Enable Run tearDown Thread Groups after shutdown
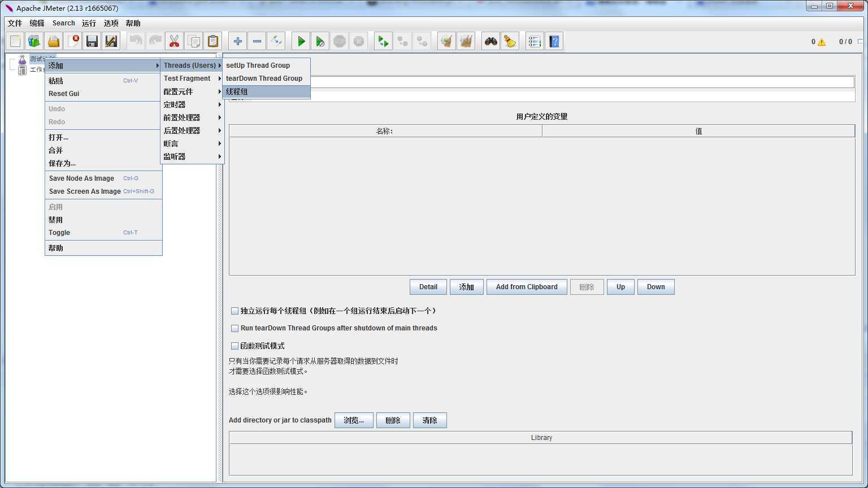 tap(235, 328)
